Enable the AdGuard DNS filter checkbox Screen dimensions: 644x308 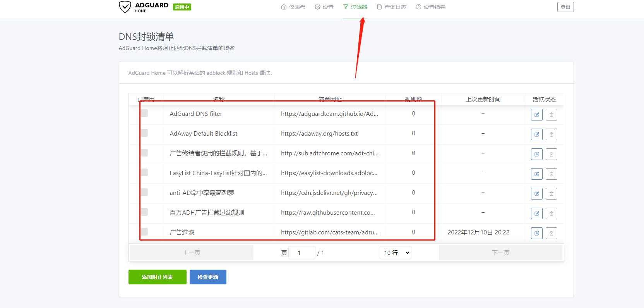coord(144,113)
